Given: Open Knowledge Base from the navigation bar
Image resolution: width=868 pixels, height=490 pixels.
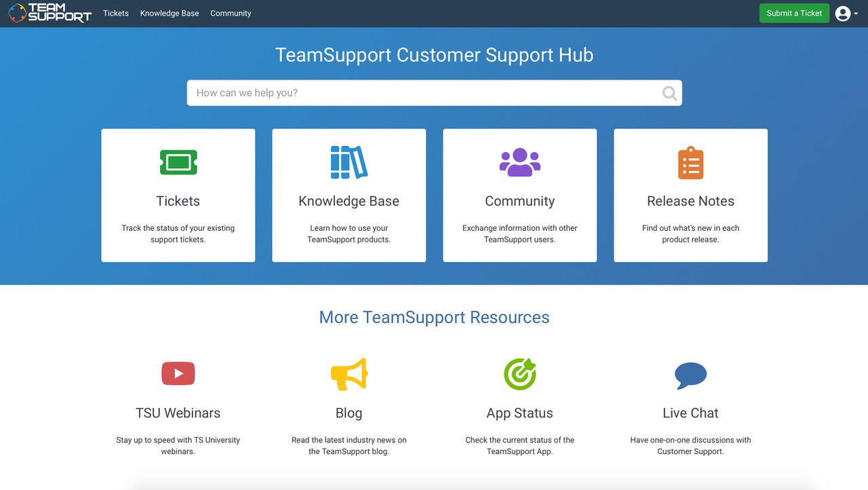Looking at the screenshot, I should tap(169, 13).
